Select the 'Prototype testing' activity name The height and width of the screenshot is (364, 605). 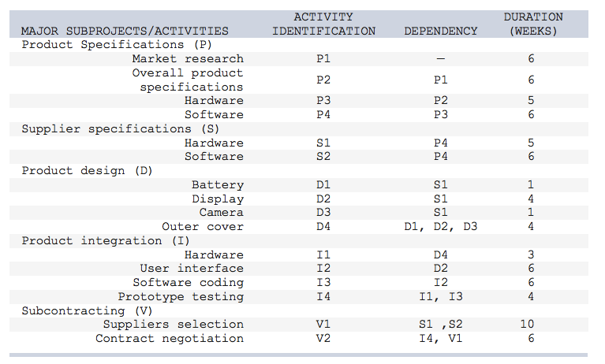(x=181, y=297)
